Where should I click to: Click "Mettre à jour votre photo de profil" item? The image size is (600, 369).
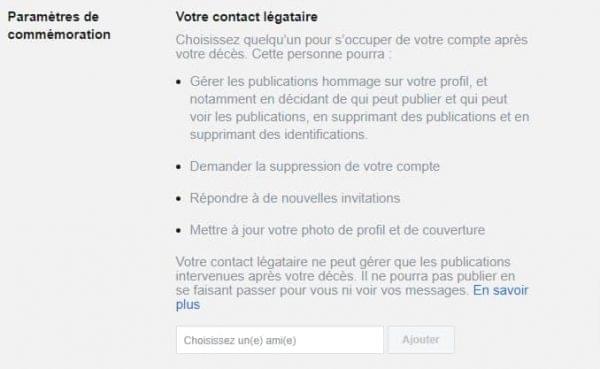(338, 230)
